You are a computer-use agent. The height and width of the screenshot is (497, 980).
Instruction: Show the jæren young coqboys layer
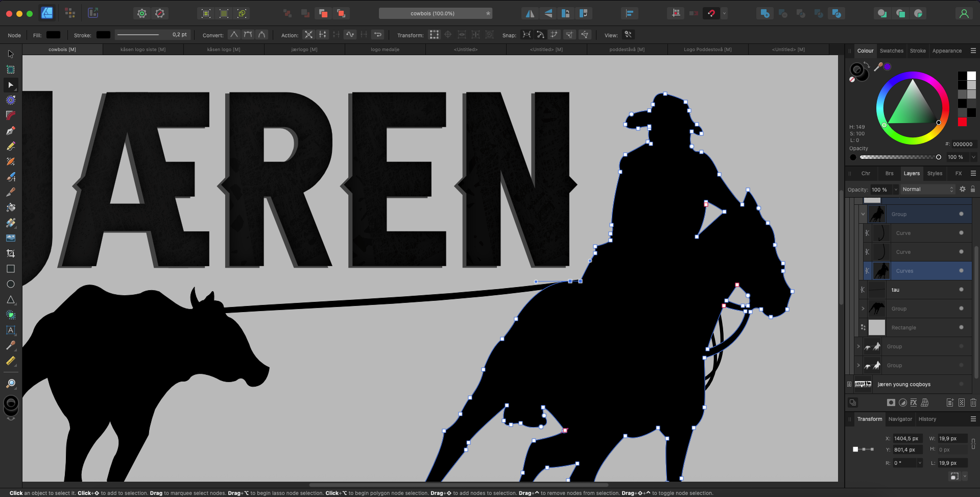(961, 384)
